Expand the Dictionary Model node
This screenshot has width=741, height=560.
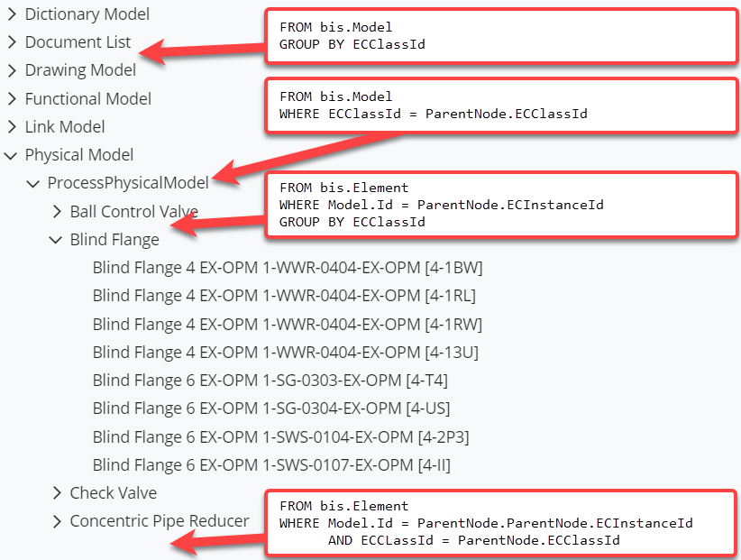(x=12, y=14)
